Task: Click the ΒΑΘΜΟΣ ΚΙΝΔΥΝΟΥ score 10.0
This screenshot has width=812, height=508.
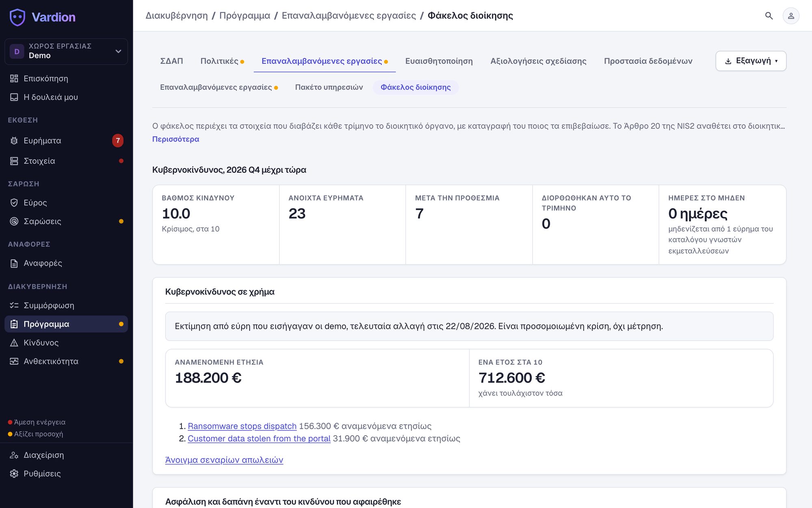Action: coord(176,214)
